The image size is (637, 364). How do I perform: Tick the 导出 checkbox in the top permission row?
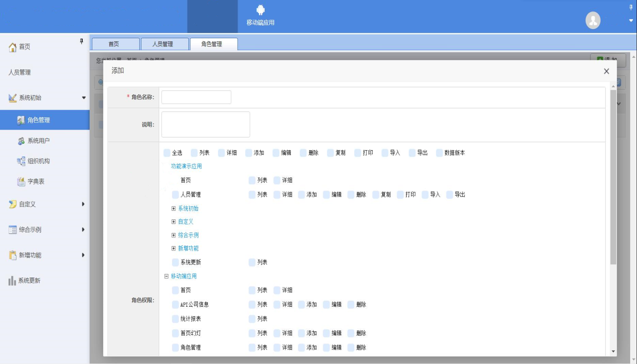(412, 153)
